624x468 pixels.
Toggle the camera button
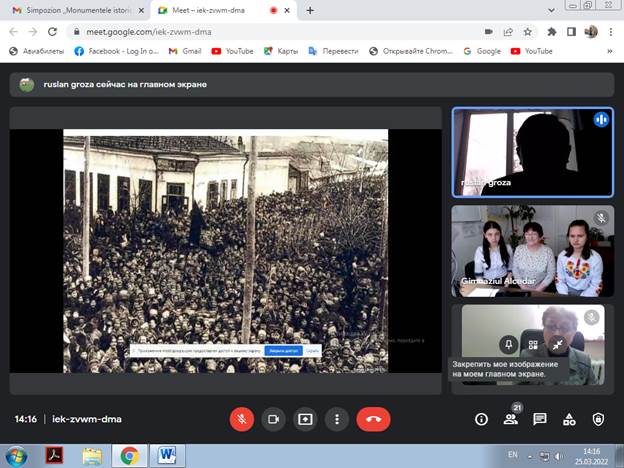click(x=273, y=419)
